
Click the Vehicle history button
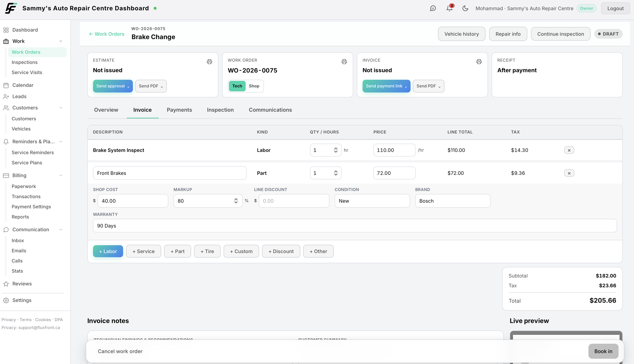pyautogui.click(x=462, y=34)
